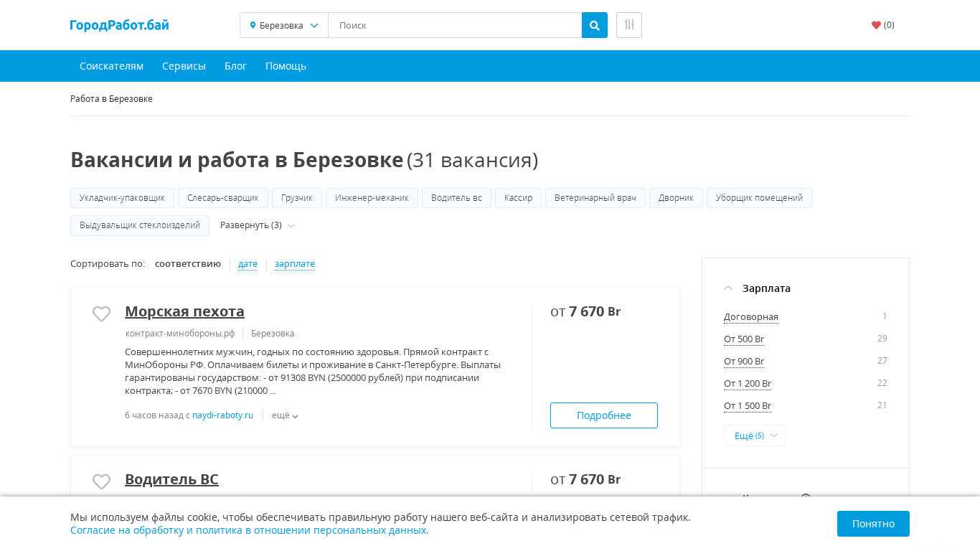
Task: Select salary filter От 900 Br
Action: pos(744,362)
